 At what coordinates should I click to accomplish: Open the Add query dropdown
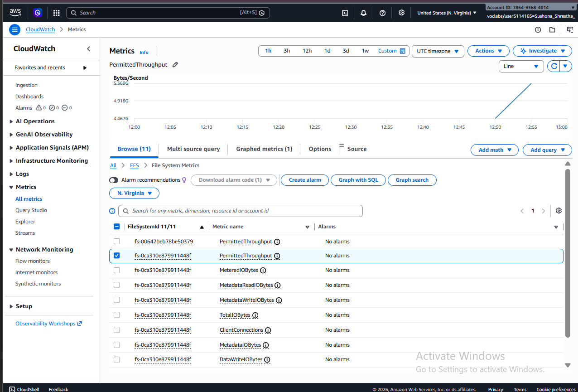click(547, 150)
